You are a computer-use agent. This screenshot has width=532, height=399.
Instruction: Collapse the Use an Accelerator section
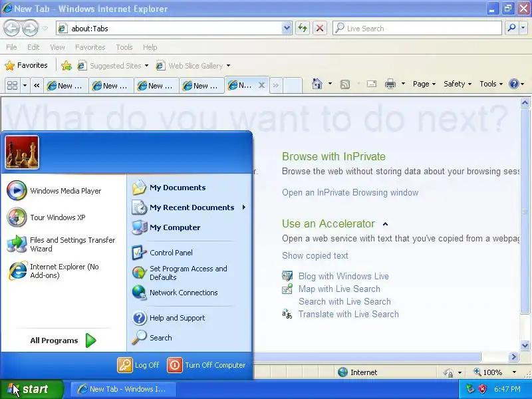[385, 224]
